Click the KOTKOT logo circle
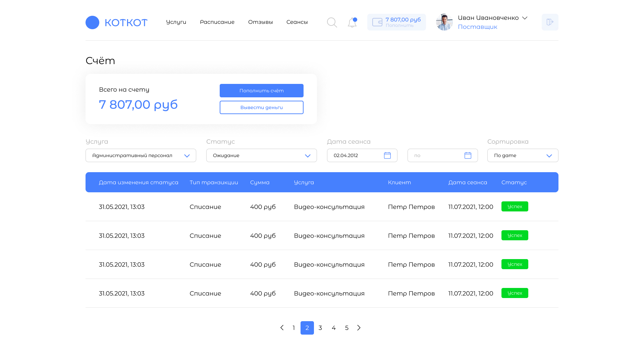Screen dimensions: 644x344 (x=92, y=22)
